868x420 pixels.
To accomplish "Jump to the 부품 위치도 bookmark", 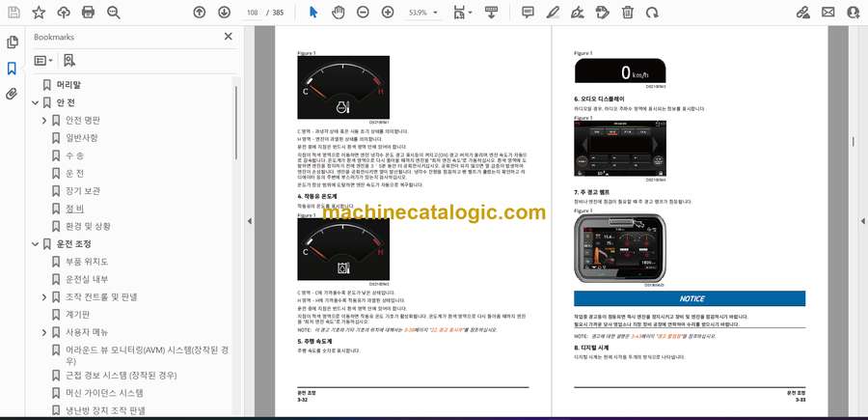I will 87,262.
